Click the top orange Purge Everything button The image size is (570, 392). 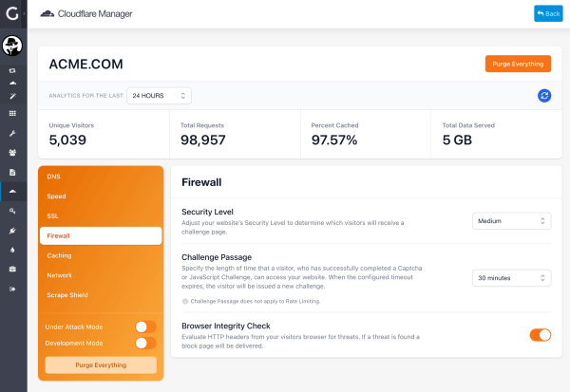(x=518, y=64)
